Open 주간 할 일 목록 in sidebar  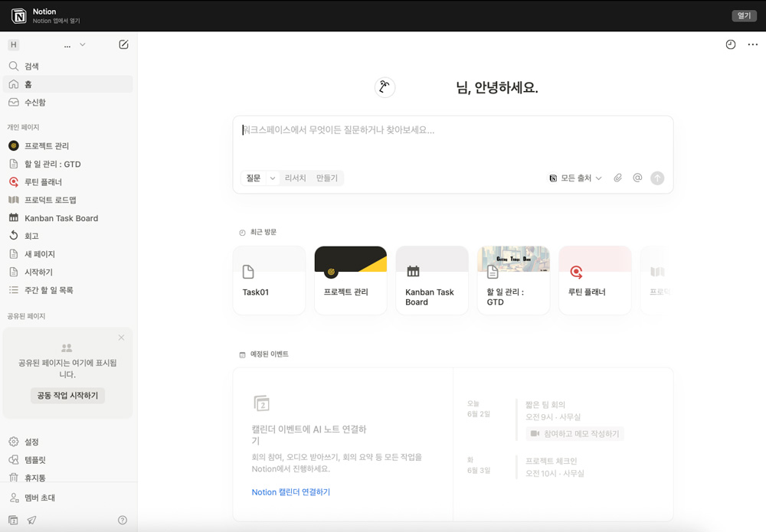coord(68,290)
